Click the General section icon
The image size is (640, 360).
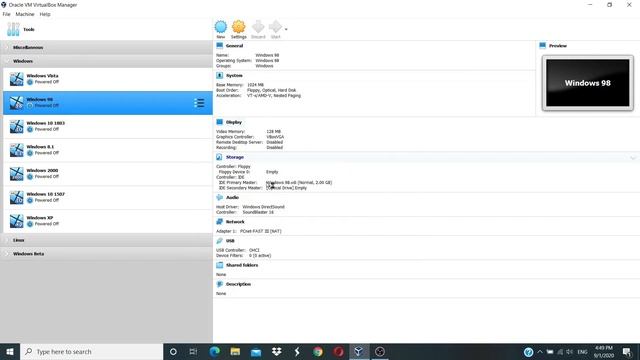[x=220, y=46]
